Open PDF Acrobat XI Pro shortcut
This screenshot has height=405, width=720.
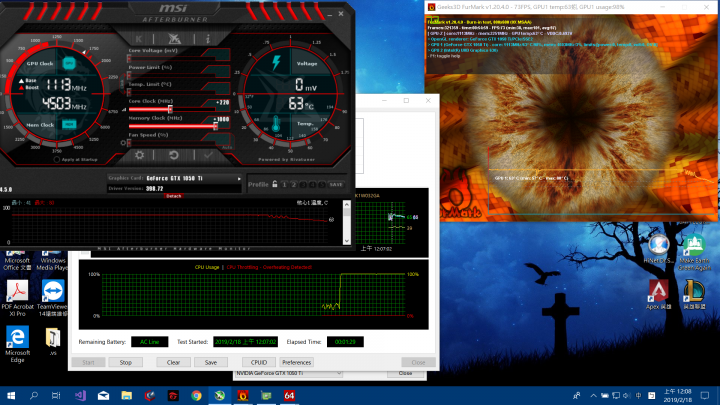point(17,298)
